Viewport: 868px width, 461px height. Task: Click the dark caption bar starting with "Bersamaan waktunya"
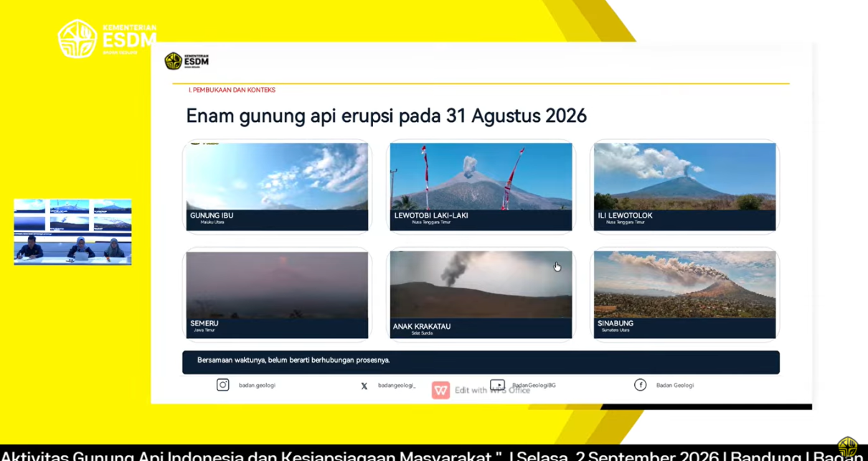click(x=481, y=363)
